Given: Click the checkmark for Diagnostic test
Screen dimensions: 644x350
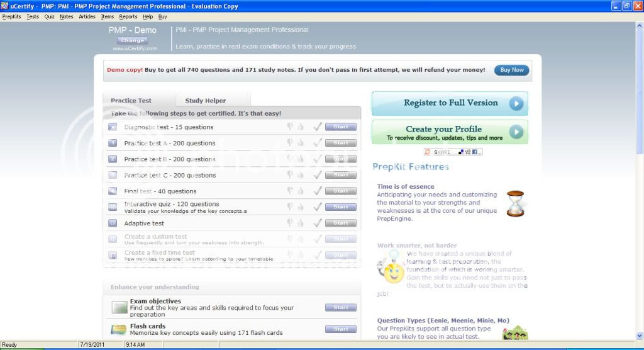Looking at the screenshot, I should [x=318, y=127].
